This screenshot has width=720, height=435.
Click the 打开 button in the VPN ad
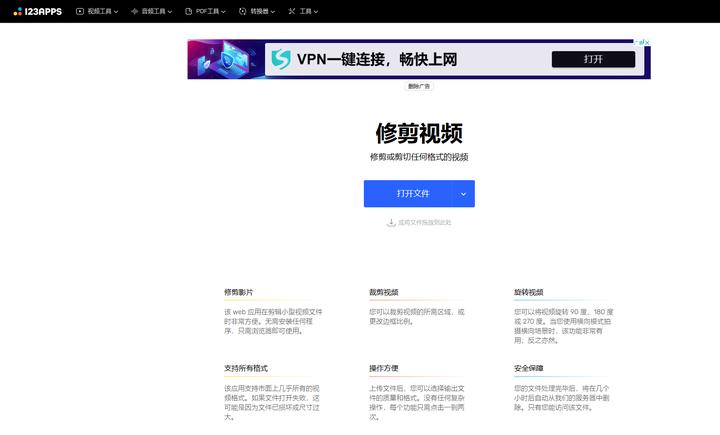(x=593, y=59)
